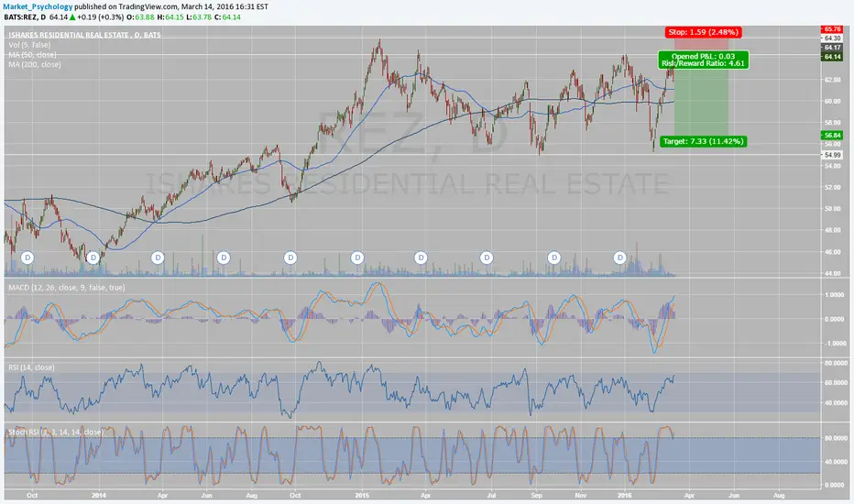The image size is (854, 504).
Task: Click the 2014 time axis label
Action: (99, 495)
